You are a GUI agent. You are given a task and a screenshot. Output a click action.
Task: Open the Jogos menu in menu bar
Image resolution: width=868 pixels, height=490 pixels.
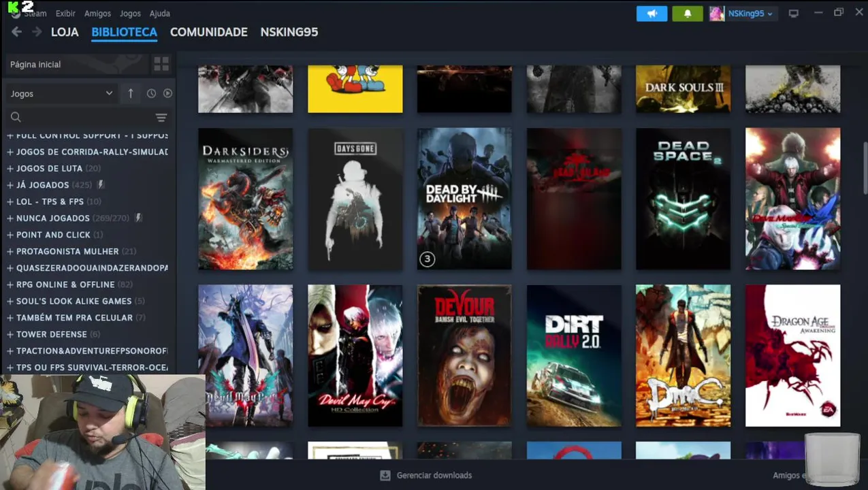click(x=130, y=14)
